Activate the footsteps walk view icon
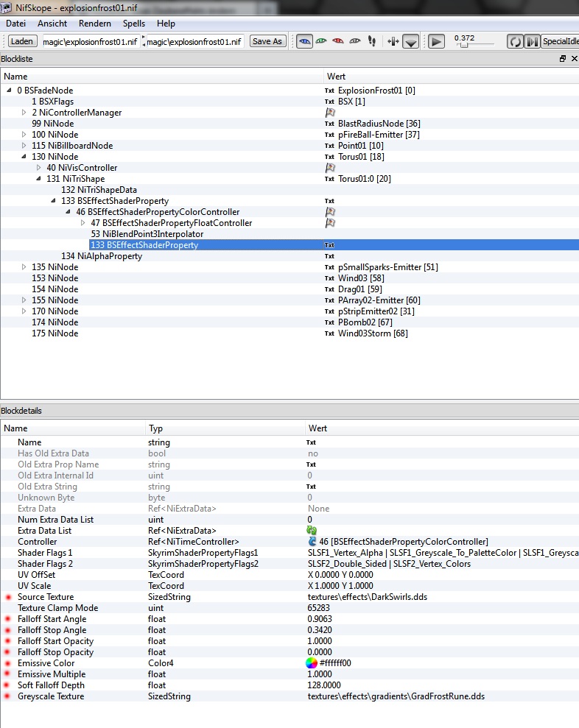The width and height of the screenshot is (579, 728). click(372, 41)
